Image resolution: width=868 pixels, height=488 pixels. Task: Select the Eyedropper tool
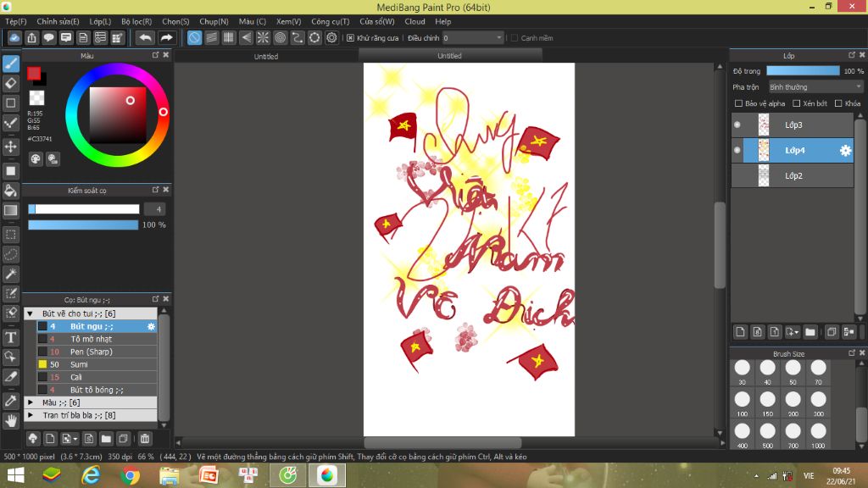10,401
